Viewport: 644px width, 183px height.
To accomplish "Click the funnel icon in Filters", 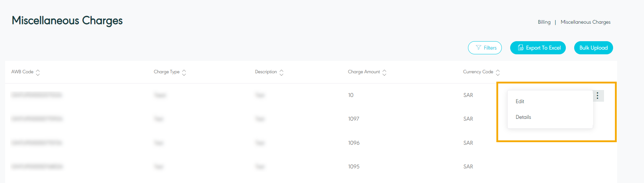I will pos(479,48).
